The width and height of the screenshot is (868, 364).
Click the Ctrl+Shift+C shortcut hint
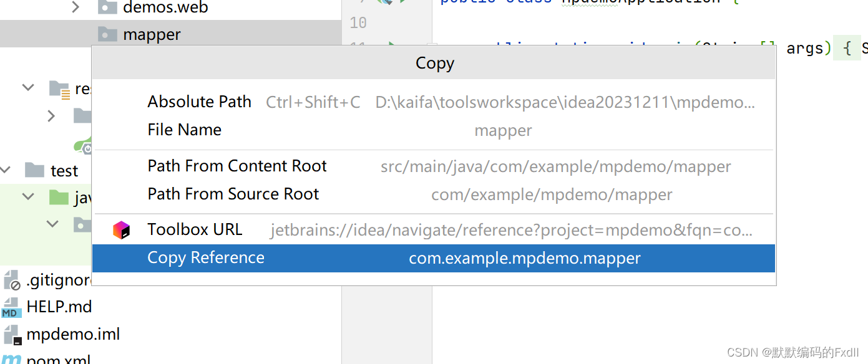[313, 103]
